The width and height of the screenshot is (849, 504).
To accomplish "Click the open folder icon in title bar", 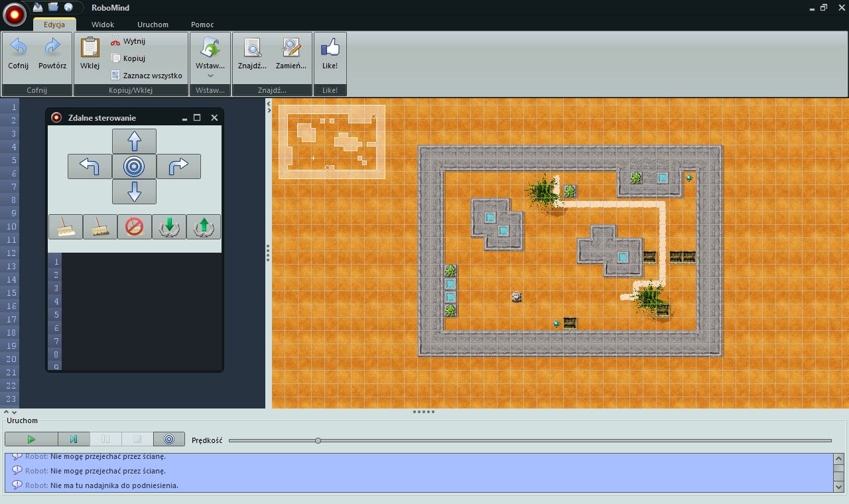I will coord(53,7).
